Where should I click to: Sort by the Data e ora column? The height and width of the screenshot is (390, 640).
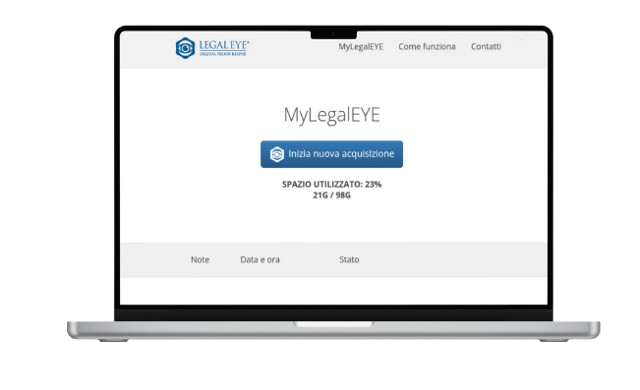260,259
